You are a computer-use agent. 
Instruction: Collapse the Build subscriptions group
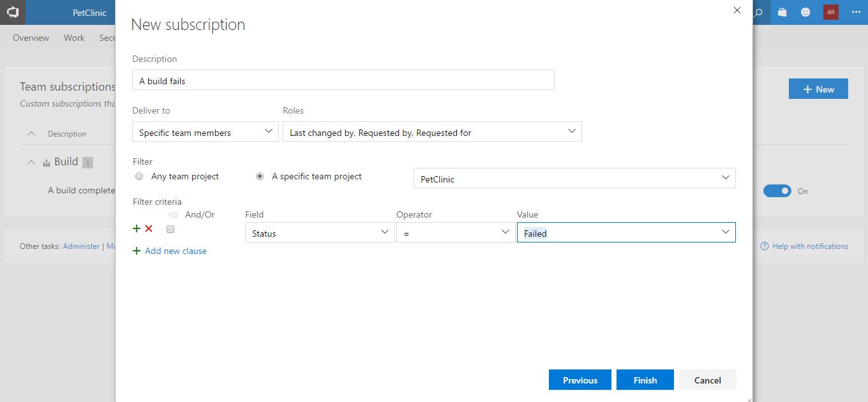coord(31,162)
